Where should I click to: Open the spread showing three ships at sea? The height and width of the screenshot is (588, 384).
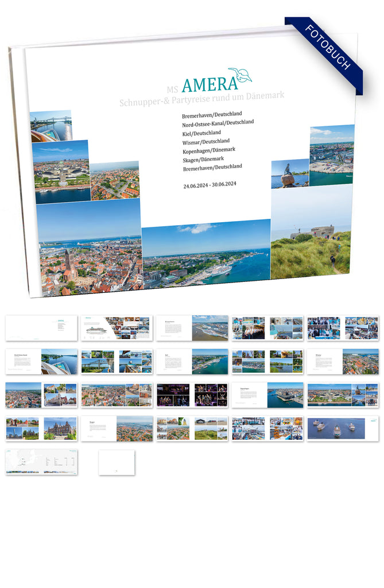(x=343, y=428)
